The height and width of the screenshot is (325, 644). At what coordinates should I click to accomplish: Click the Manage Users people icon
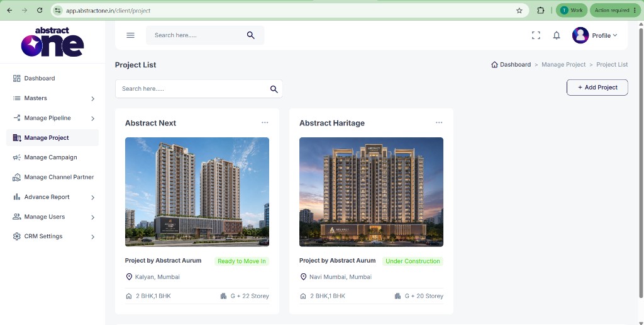point(16,217)
